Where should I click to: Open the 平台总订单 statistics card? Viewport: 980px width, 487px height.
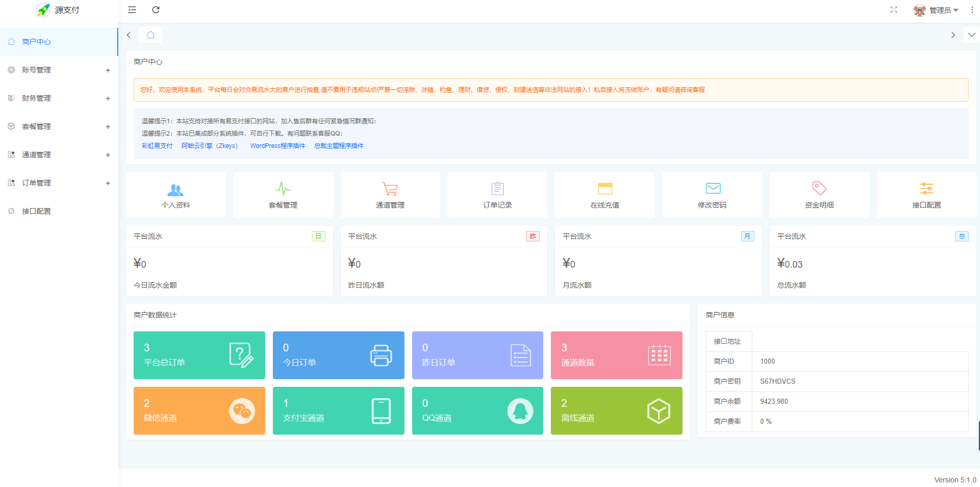[199, 355]
